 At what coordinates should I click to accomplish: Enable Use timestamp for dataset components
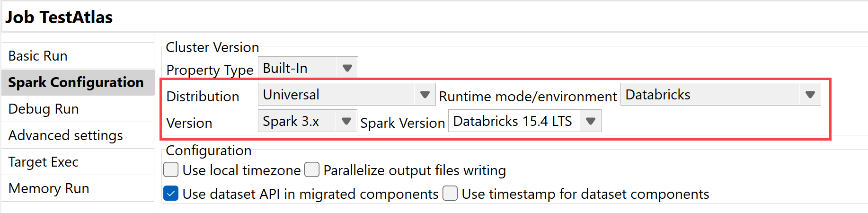click(450, 193)
